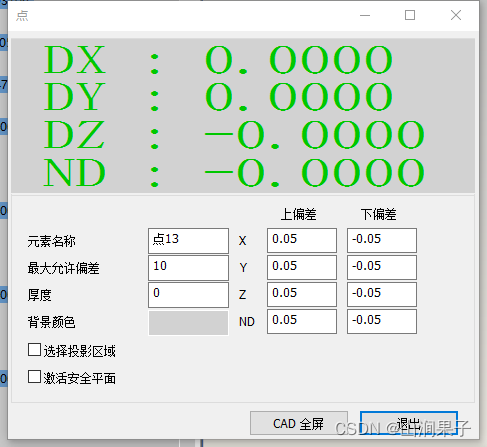Click the Y 下偏差 field showing -0.05
This screenshot has height=447, width=487.
pos(382,267)
